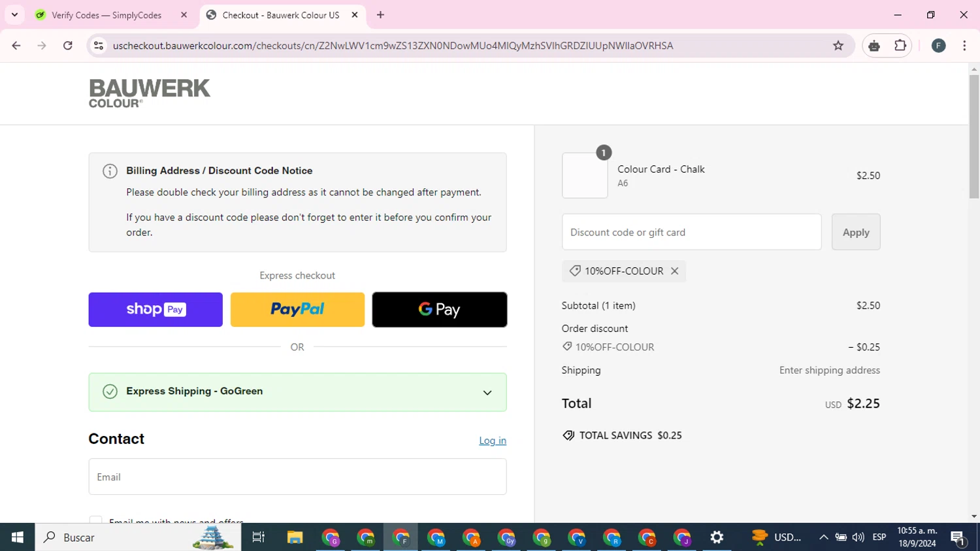The height and width of the screenshot is (551, 980).
Task: Open Chrome profile avatar F
Action: coord(939,46)
